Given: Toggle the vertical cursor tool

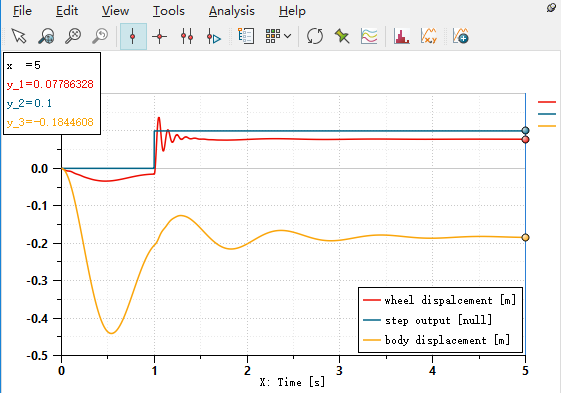Looking at the screenshot, I should coord(133,37).
